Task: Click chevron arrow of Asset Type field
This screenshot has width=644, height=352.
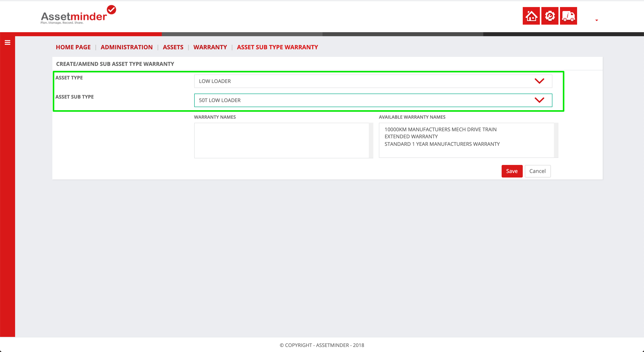Action: (539, 81)
